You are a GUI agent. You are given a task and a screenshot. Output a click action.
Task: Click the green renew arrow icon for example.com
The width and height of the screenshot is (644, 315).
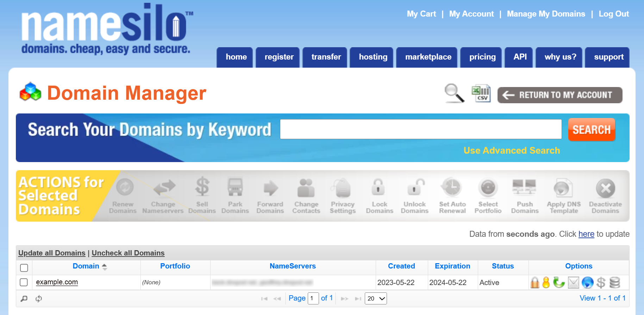click(x=558, y=283)
